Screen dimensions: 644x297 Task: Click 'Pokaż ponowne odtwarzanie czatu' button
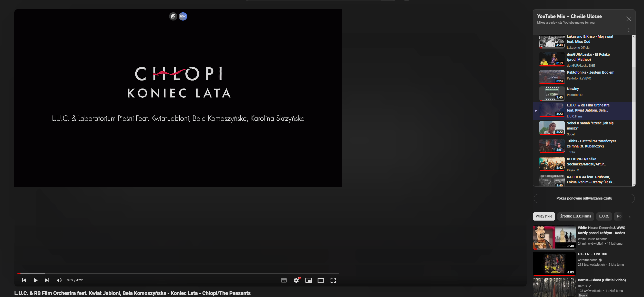click(x=584, y=198)
